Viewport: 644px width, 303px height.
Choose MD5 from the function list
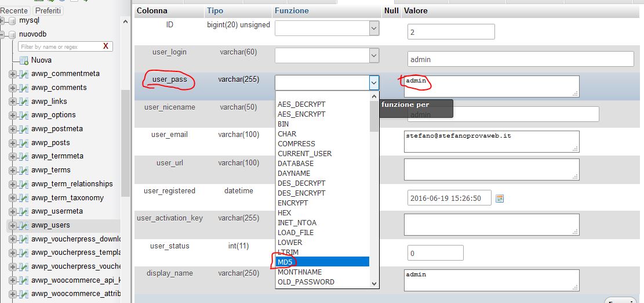point(322,262)
